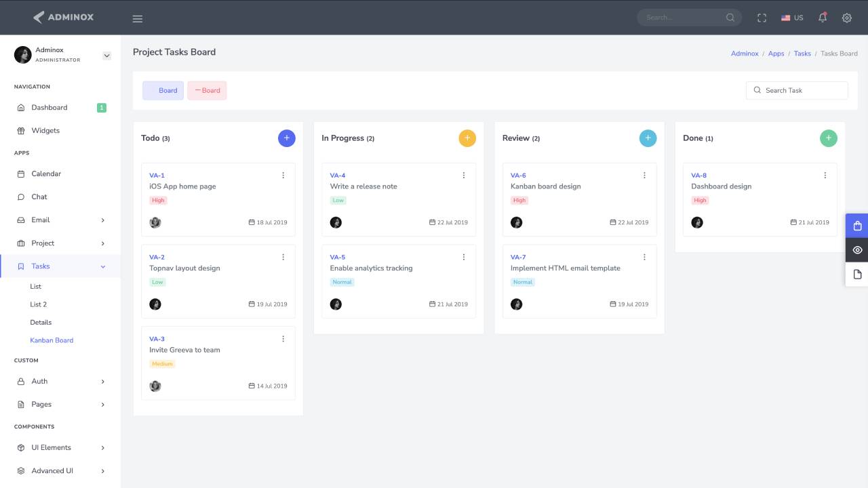Open options menu for VA-2 card
868x488 pixels.
click(x=283, y=258)
